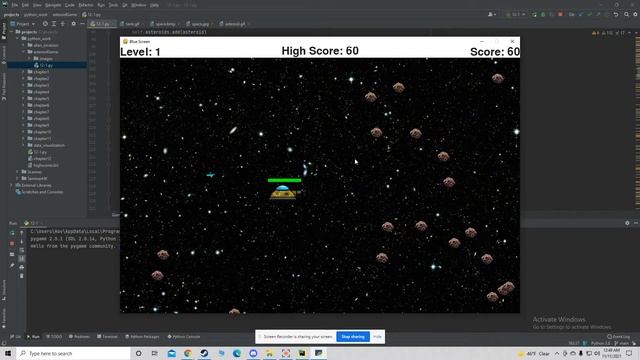
Task: Open the Refactor menu
Action: click(86, 5)
